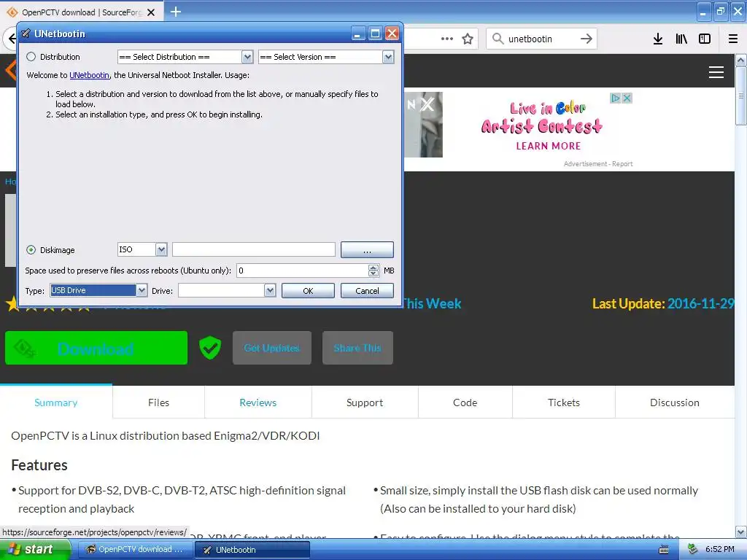
Task: Click OK to begin installing
Action: point(308,290)
